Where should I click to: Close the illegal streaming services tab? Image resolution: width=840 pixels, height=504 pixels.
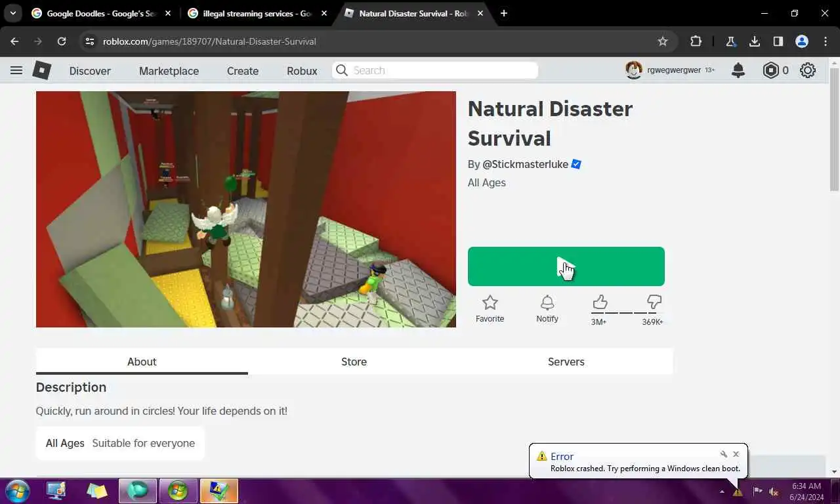[324, 13]
